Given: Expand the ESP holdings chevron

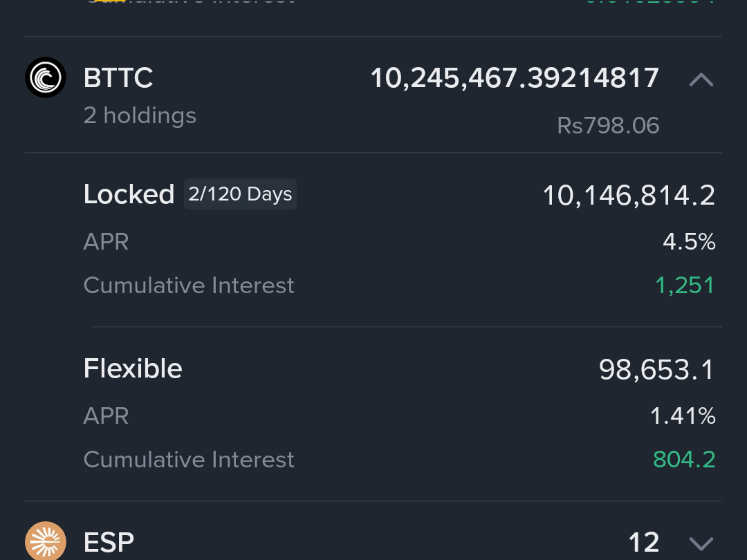Looking at the screenshot, I should pos(701,543).
